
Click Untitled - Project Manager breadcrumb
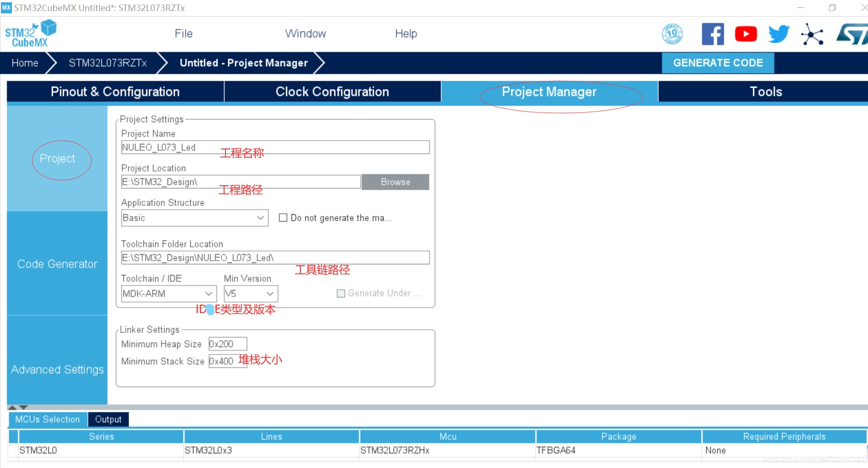(244, 63)
